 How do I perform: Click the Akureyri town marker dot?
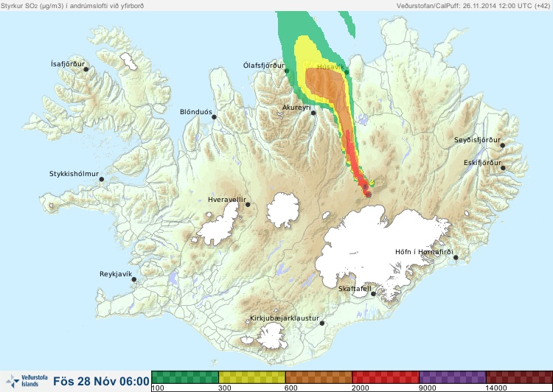click(x=313, y=113)
